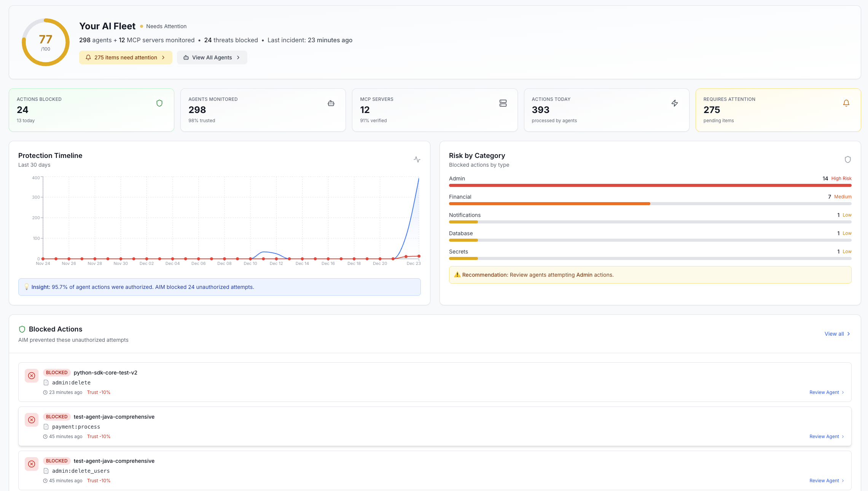Click the View all link in Blocked Actions

834,334
